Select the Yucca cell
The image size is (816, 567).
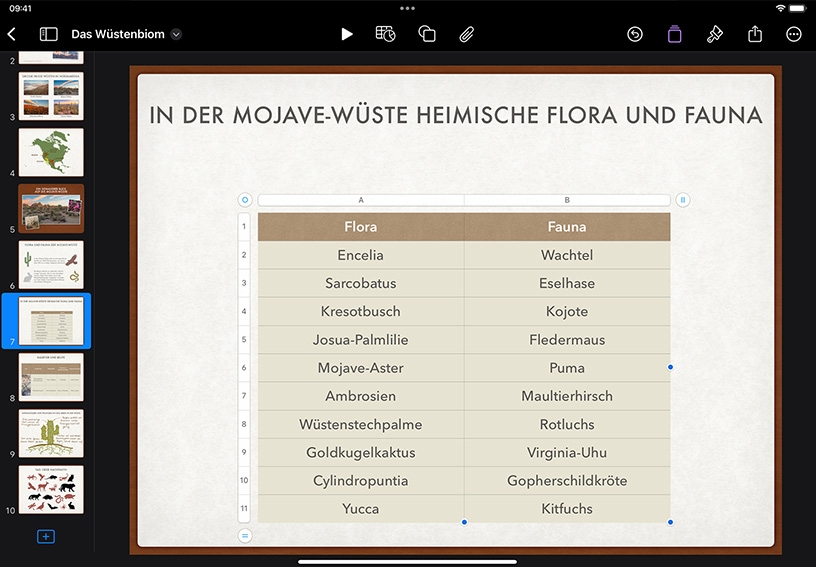pos(361,509)
